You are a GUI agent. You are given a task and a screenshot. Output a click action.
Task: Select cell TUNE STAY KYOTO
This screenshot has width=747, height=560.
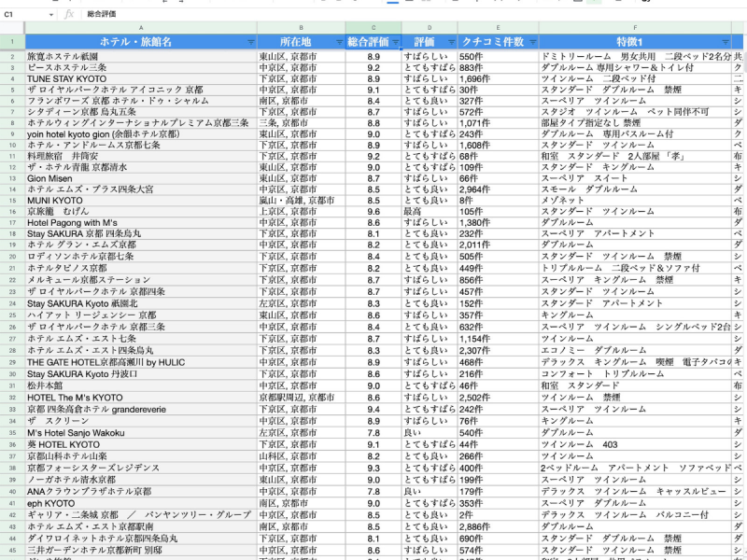click(x=141, y=79)
